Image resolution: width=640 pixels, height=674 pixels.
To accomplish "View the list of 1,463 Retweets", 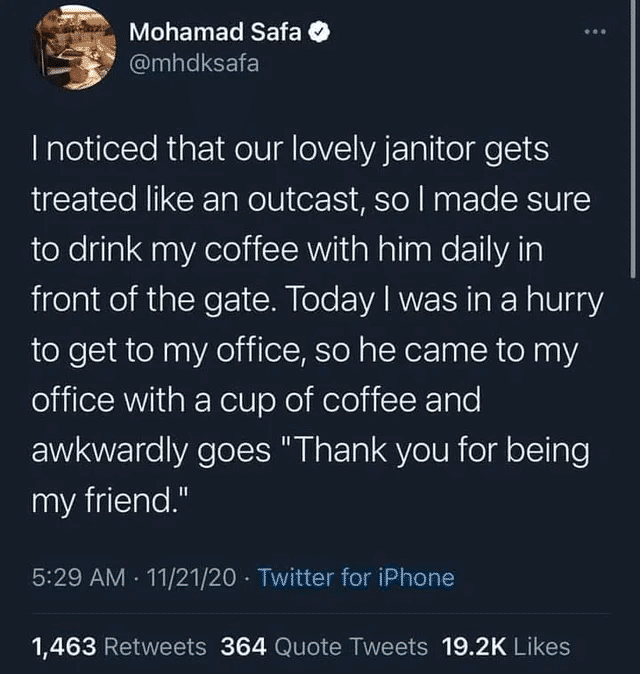I will (120, 646).
